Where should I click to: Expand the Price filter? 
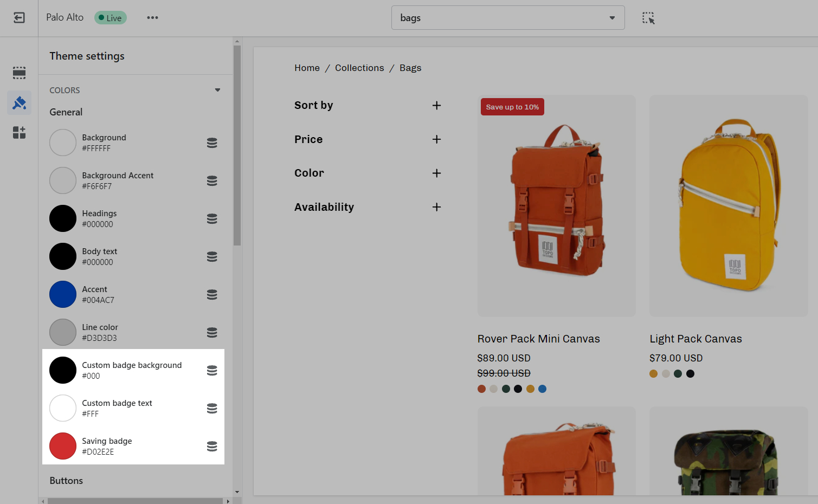436,139
